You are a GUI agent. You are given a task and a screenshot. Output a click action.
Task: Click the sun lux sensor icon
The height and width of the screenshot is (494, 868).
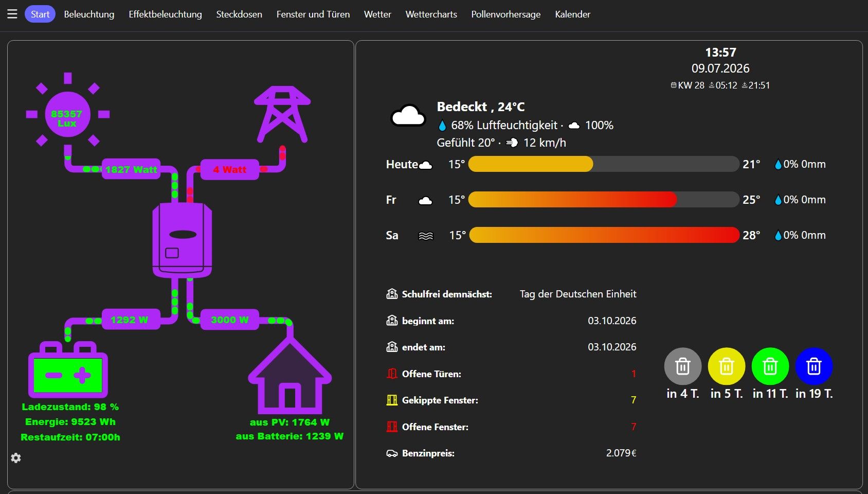tap(67, 114)
